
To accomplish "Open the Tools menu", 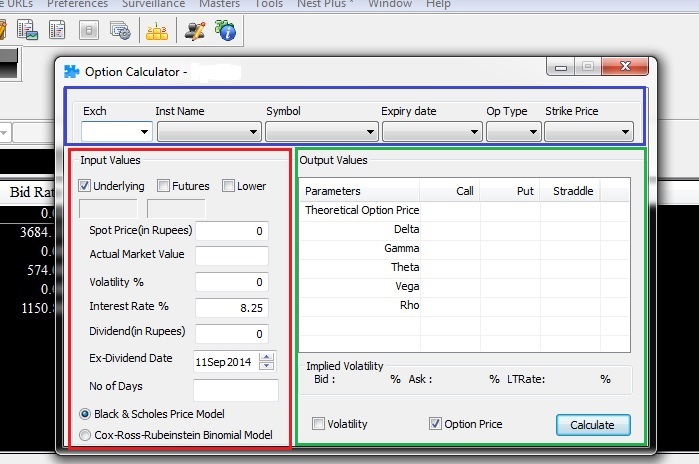I will [269, 4].
